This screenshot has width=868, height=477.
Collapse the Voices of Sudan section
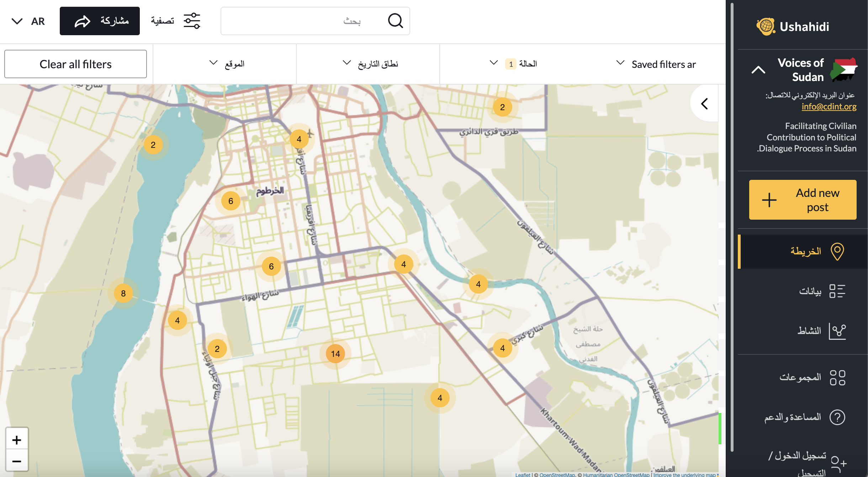[x=758, y=70]
